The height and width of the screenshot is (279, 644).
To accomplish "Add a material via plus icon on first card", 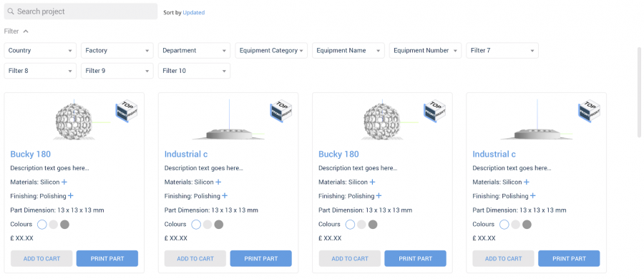I will pyautogui.click(x=64, y=182).
